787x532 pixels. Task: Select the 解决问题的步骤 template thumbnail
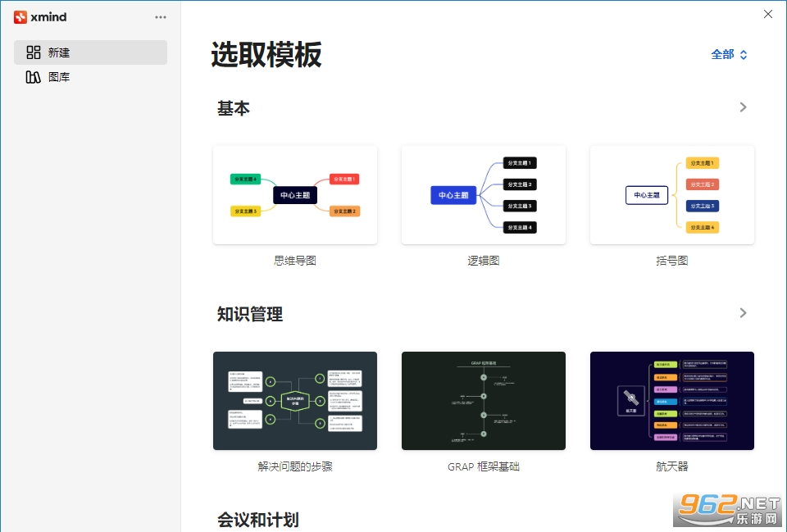pyautogui.click(x=295, y=401)
